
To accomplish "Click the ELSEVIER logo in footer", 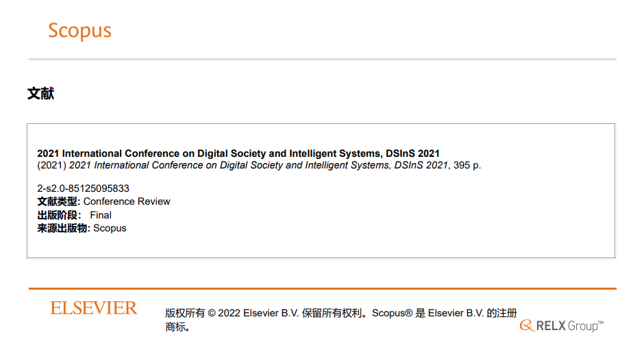I will [x=94, y=308].
